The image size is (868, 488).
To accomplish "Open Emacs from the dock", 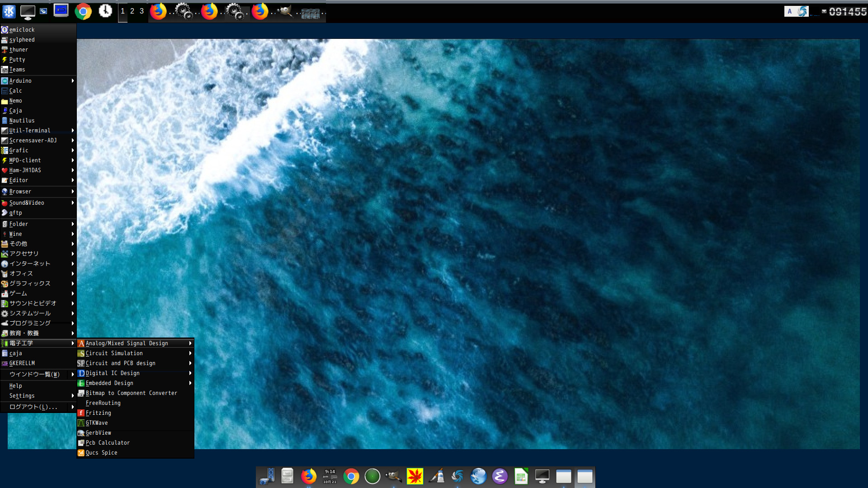I will point(500,476).
